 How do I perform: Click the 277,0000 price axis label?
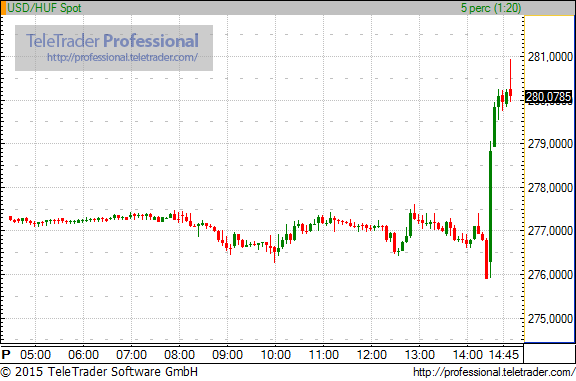tap(550, 231)
